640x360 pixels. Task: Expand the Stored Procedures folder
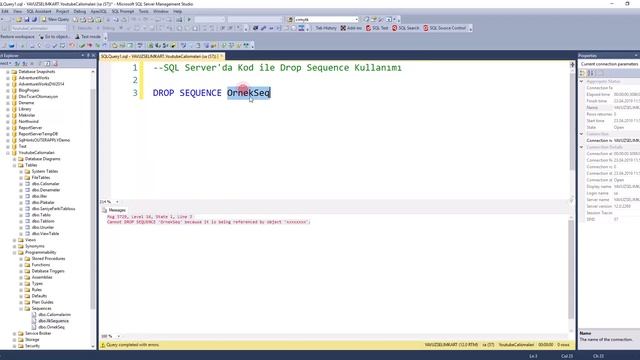click(21, 258)
